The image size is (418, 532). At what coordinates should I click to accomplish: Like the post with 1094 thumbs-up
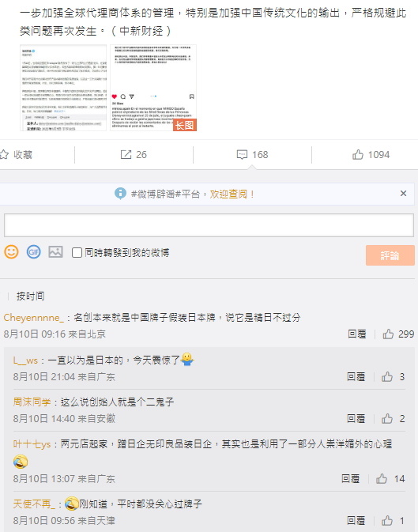[x=358, y=155]
